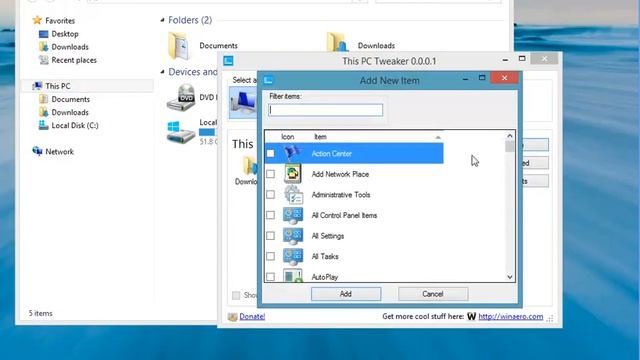The image size is (640, 360).
Task: Select the All Tasks row text
Action: 325,256
